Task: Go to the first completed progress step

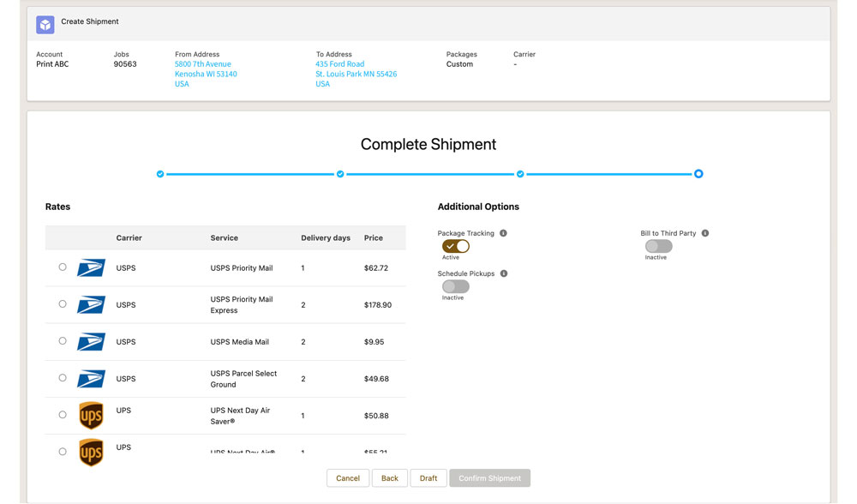Action: coord(160,174)
